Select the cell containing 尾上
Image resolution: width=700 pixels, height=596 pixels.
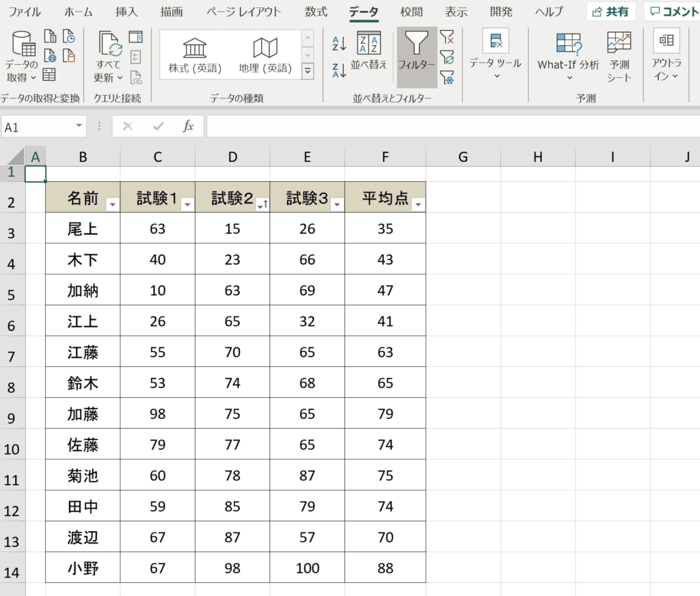(x=83, y=228)
